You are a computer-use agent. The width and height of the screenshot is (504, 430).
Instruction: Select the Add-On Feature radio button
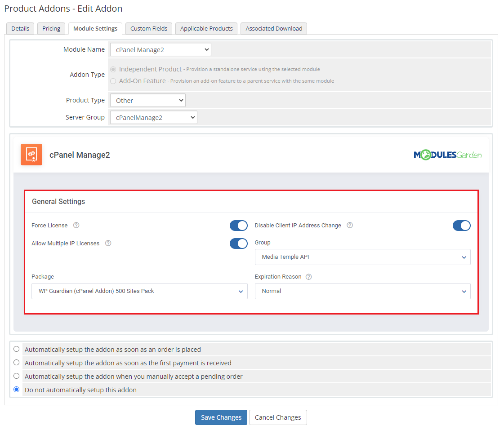click(113, 81)
